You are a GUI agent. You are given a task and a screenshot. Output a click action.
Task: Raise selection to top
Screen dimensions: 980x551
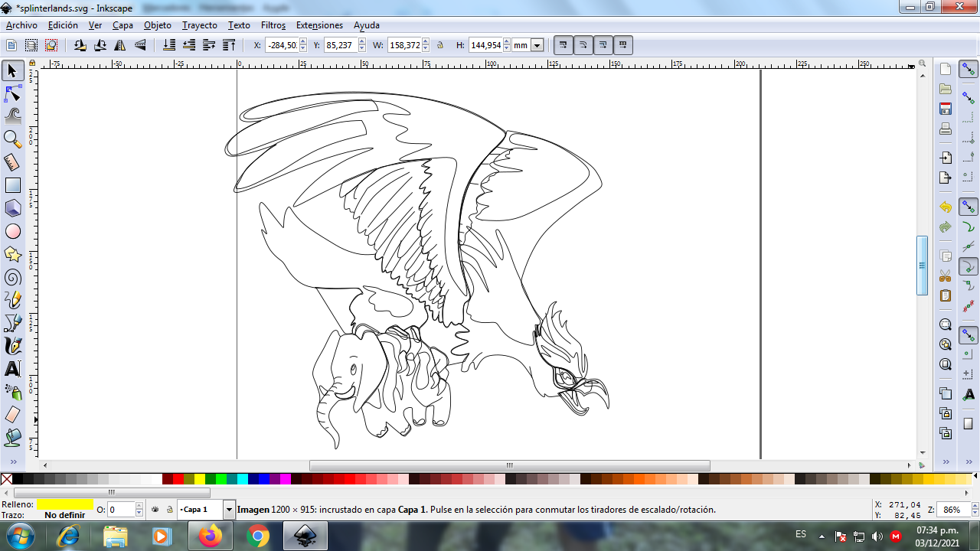click(229, 45)
